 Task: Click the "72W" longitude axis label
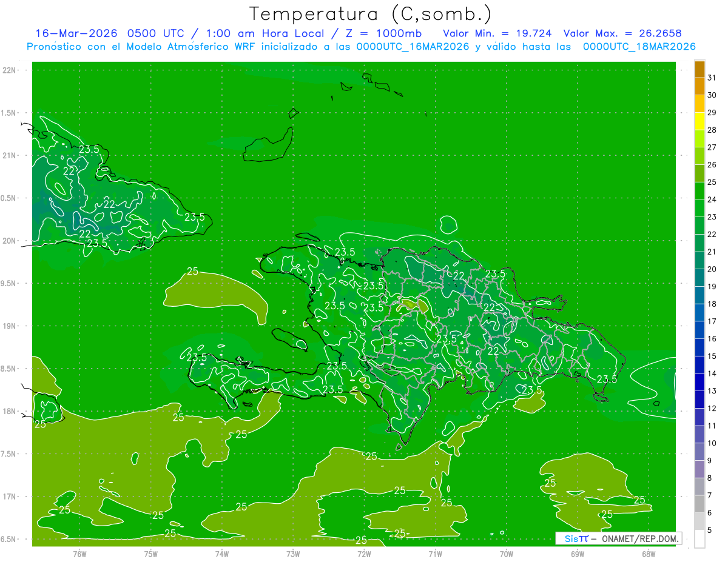click(x=364, y=554)
